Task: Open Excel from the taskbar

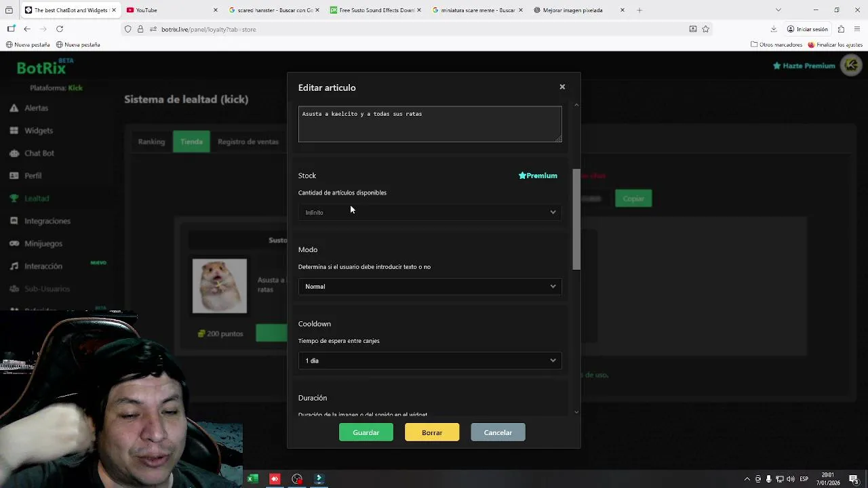Action: 252,479
